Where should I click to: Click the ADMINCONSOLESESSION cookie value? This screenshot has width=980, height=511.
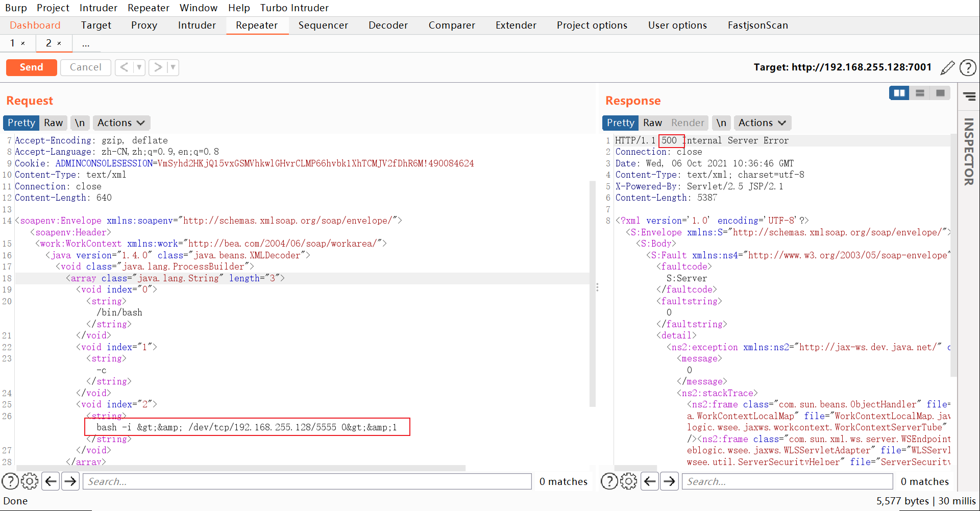tap(315, 163)
